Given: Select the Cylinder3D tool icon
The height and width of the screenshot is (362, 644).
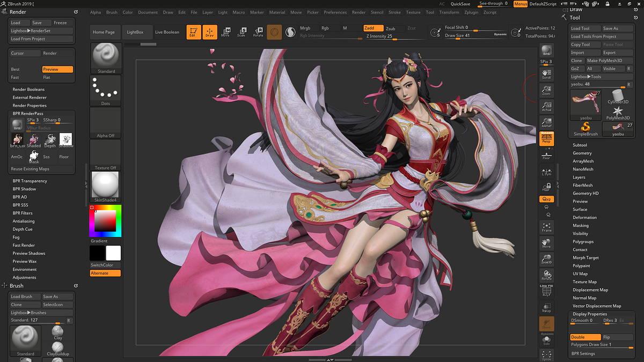Looking at the screenshot, I should coord(618,97).
